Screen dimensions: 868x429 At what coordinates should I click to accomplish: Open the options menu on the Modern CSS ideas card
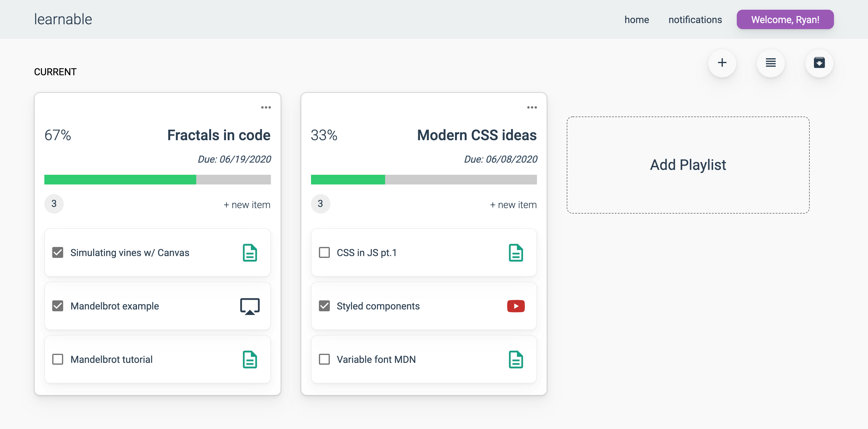(532, 107)
